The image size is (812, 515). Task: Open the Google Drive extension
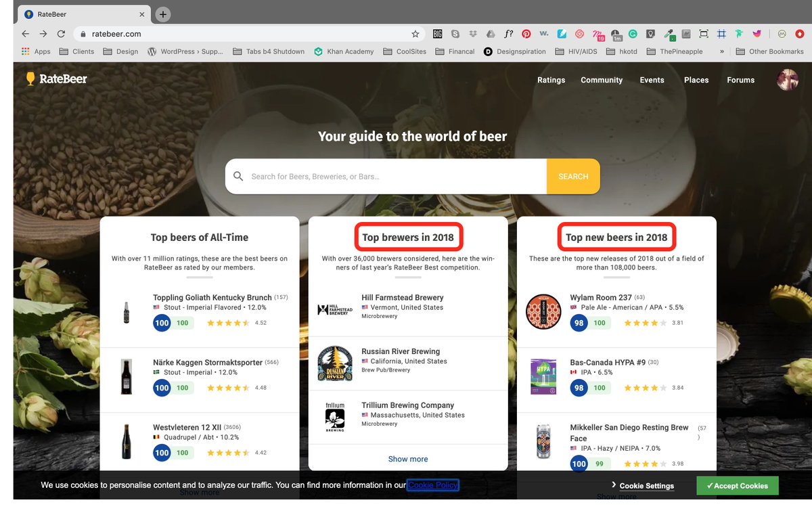pyautogui.click(x=491, y=34)
